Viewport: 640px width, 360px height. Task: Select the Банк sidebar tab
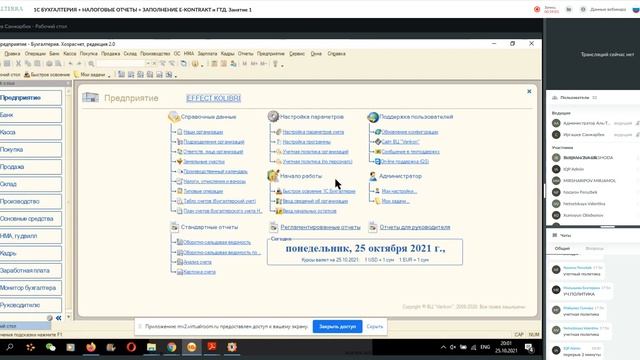tap(31, 115)
